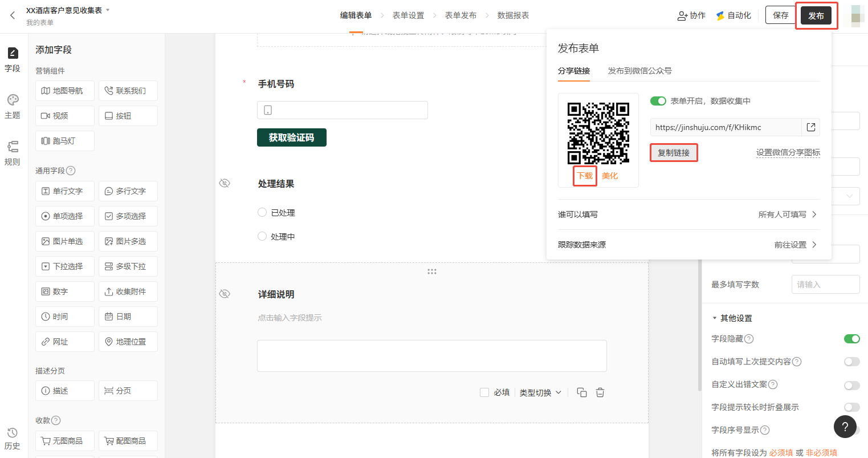868x458 pixels.
Task: Disable the 字段隐藏 toggle
Action: pos(851,339)
